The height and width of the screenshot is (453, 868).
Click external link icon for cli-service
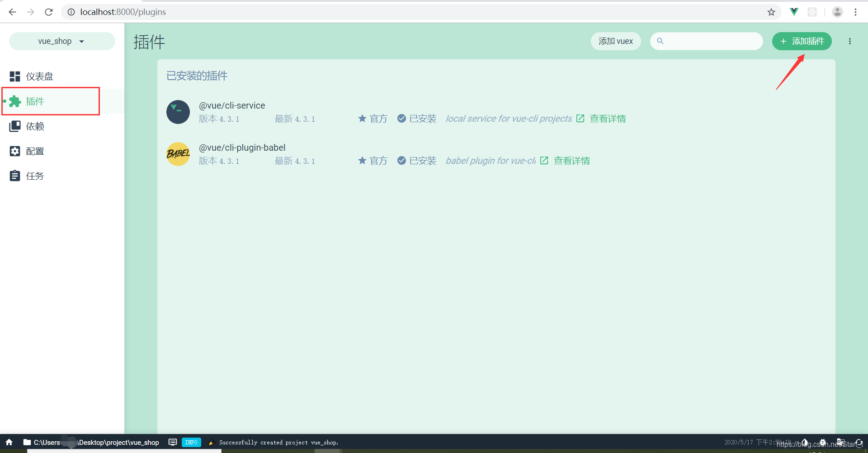pos(580,119)
